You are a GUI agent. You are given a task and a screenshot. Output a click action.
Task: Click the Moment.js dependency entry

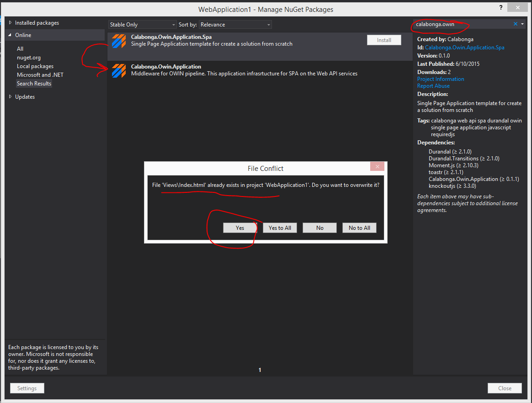pos(453,165)
